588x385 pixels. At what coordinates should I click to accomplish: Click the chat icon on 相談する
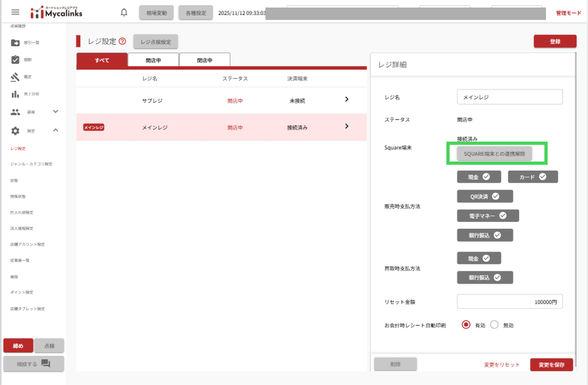46,364
